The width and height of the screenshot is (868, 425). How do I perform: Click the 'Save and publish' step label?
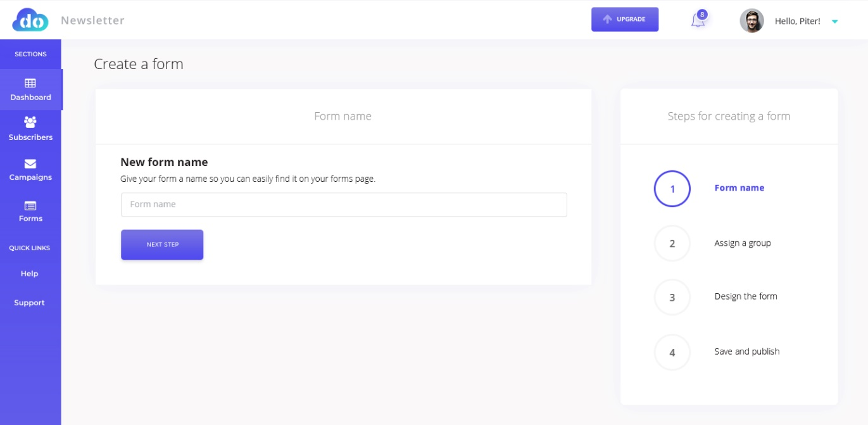coord(747,352)
